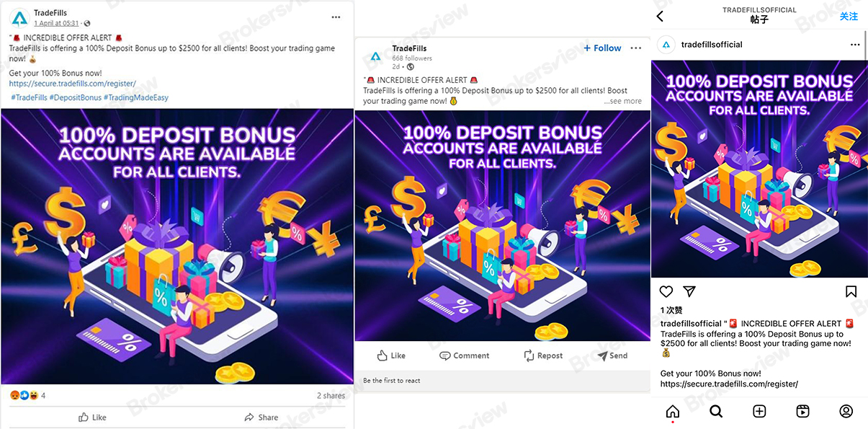The image size is (868, 429).
Task: Go back with the left chevron
Action: (661, 16)
